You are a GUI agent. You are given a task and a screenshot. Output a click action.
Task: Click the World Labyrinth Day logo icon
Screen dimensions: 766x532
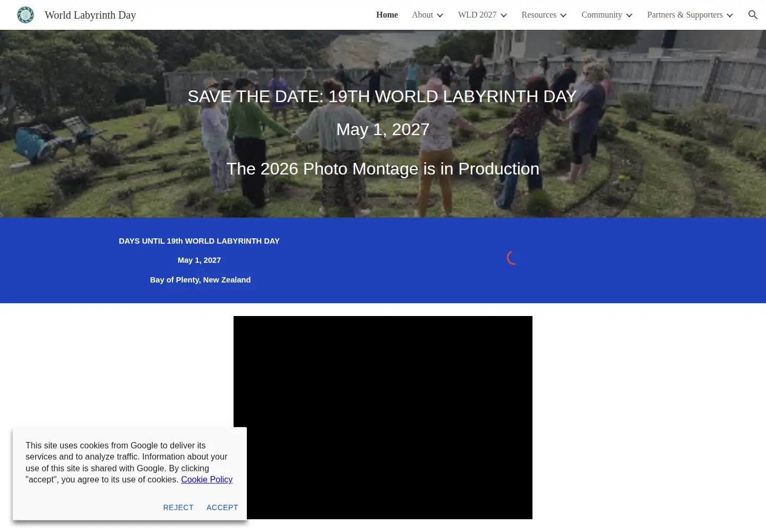26,15
